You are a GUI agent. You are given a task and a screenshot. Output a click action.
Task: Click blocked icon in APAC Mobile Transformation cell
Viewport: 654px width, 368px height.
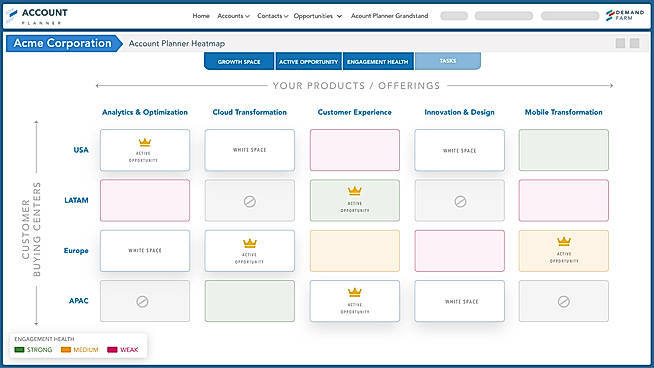(563, 302)
